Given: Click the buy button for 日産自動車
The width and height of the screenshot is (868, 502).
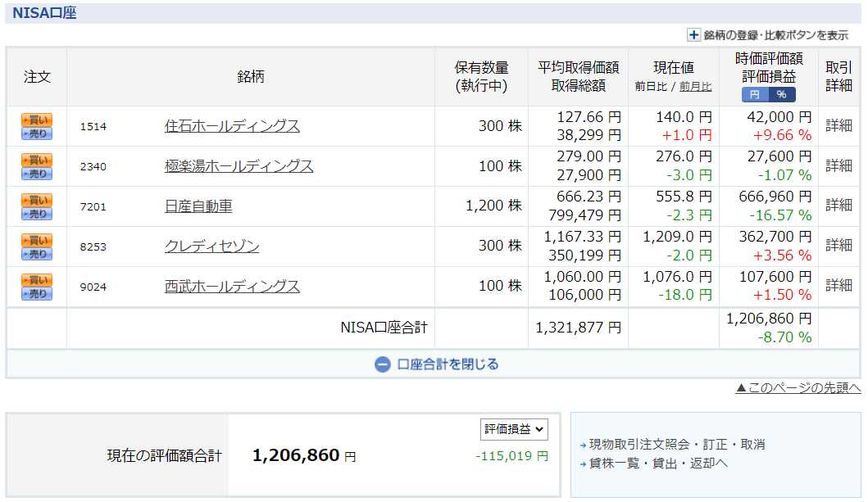Looking at the screenshot, I should pos(37,200).
